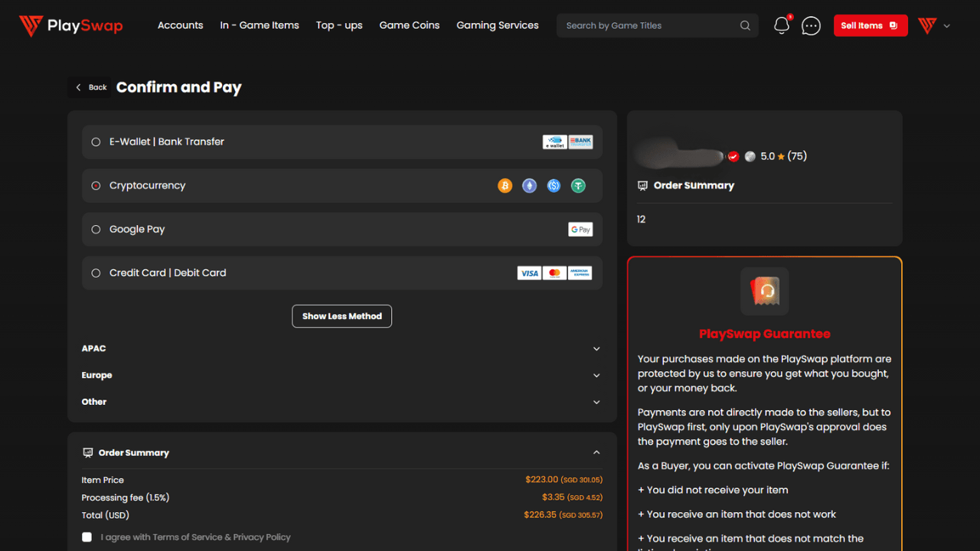Click the bank transfer logo

(580, 142)
